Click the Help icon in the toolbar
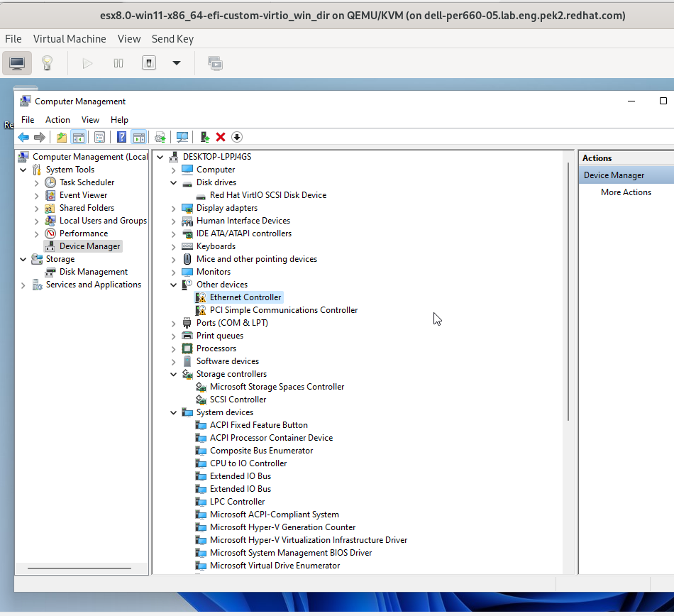Image resolution: width=674 pixels, height=616 pixels. (x=122, y=137)
